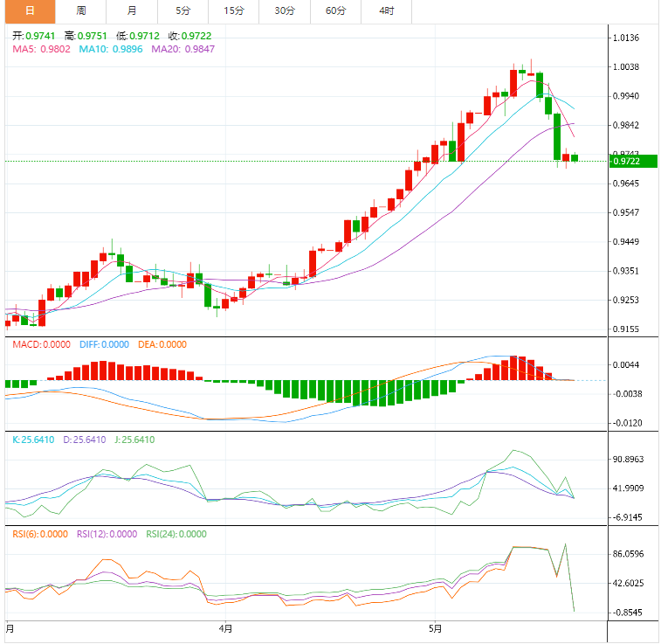Open the 60分 timeframe tab
This screenshot has width=661, height=644.
point(335,11)
